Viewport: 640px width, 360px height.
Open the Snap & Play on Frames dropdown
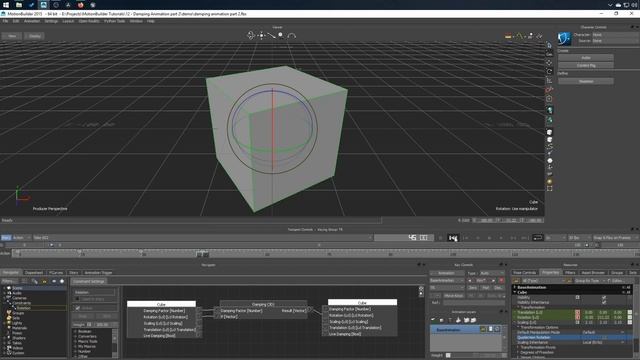click(x=615, y=238)
